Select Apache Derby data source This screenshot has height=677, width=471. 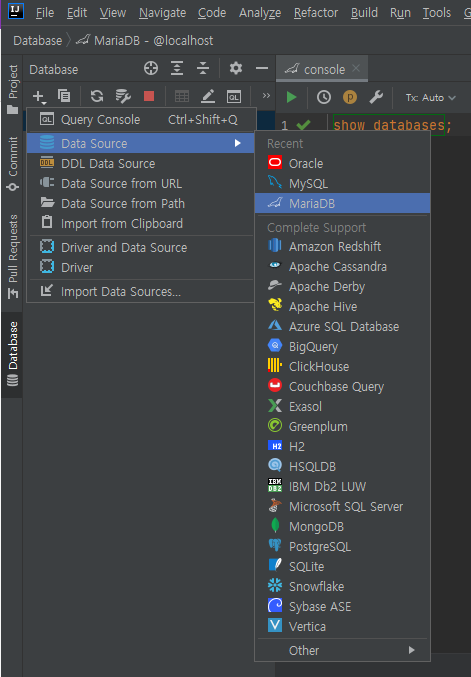click(342, 287)
